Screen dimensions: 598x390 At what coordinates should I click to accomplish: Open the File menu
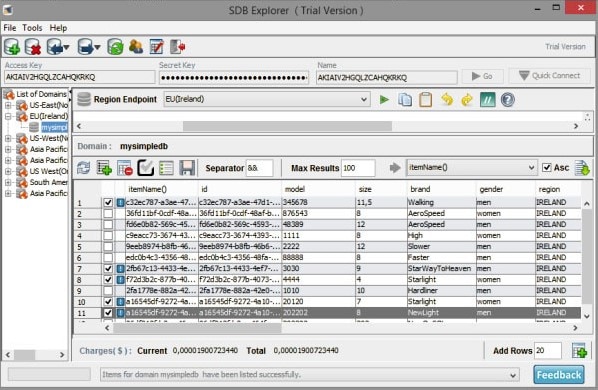point(10,28)
